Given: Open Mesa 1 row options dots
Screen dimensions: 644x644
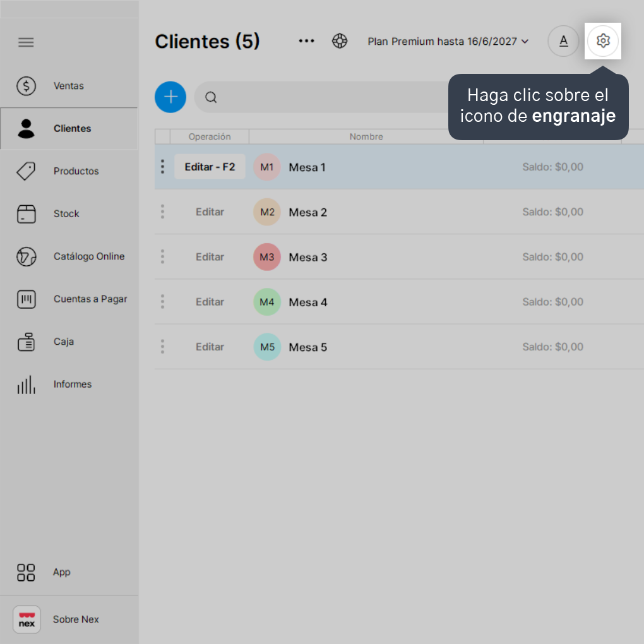Looking at the screenshot, I should [163, 167].
